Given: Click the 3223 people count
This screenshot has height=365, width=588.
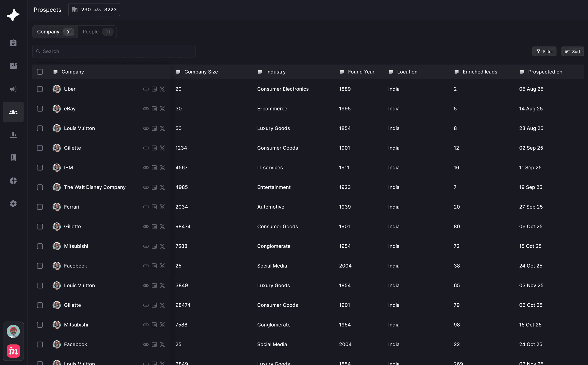Looking at the screenshot, I should (110, 10).
